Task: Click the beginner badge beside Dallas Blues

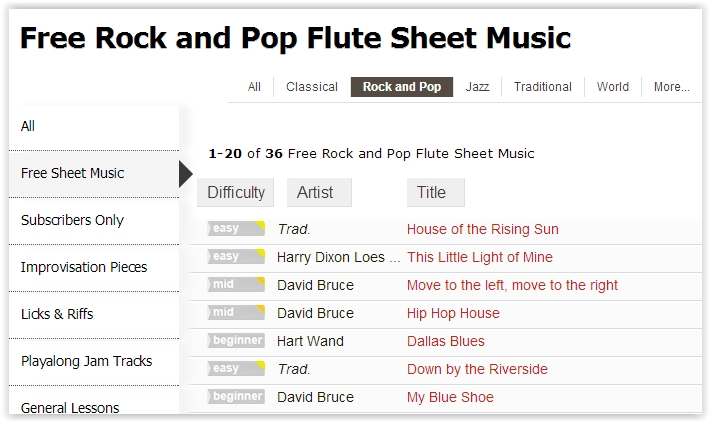Action: coord(236,341)
